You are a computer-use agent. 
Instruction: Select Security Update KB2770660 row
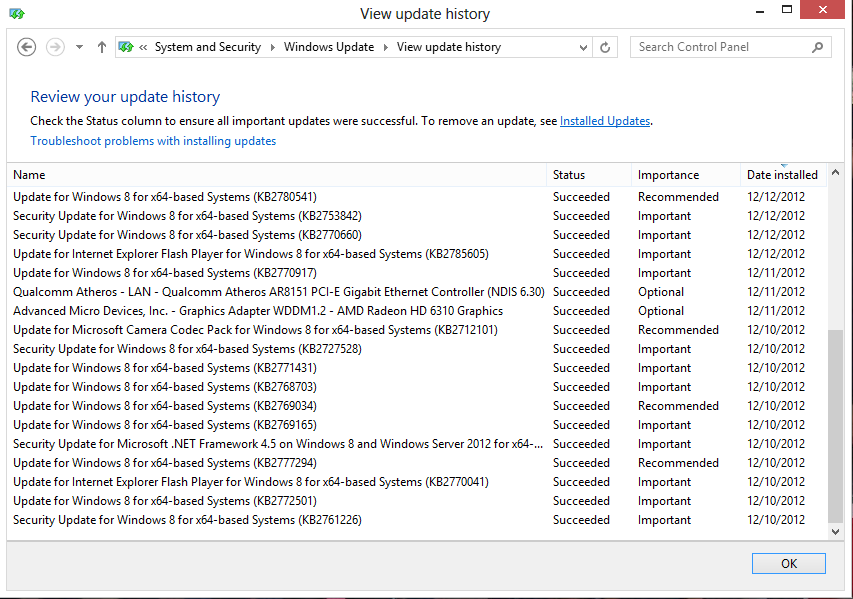click(417, 235)
